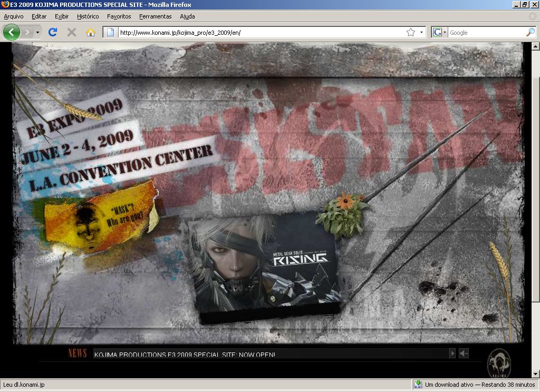Toggle the news ticker sound speaker

pyautogui.click(x=463, y=354)
